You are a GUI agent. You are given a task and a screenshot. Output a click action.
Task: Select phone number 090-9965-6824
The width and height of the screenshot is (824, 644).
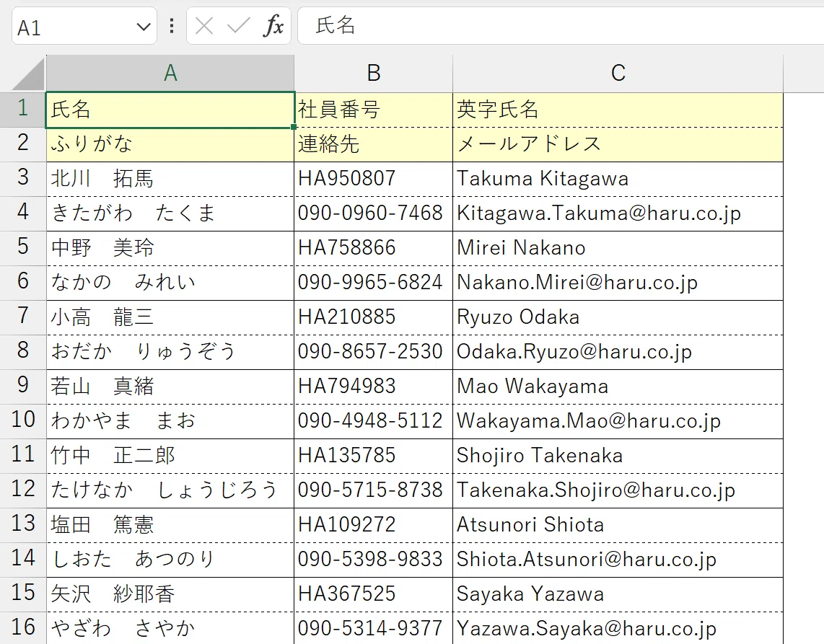(x=374, y=283)
